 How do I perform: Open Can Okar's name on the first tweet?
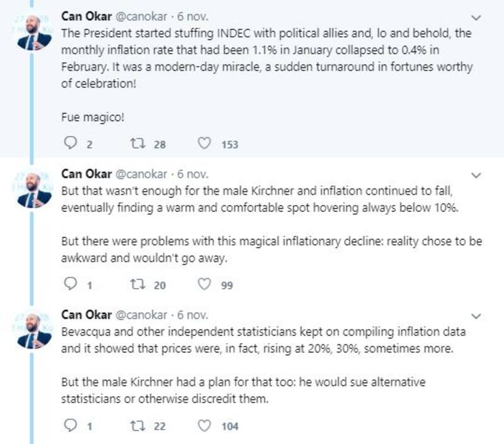(x=86, y=17)
